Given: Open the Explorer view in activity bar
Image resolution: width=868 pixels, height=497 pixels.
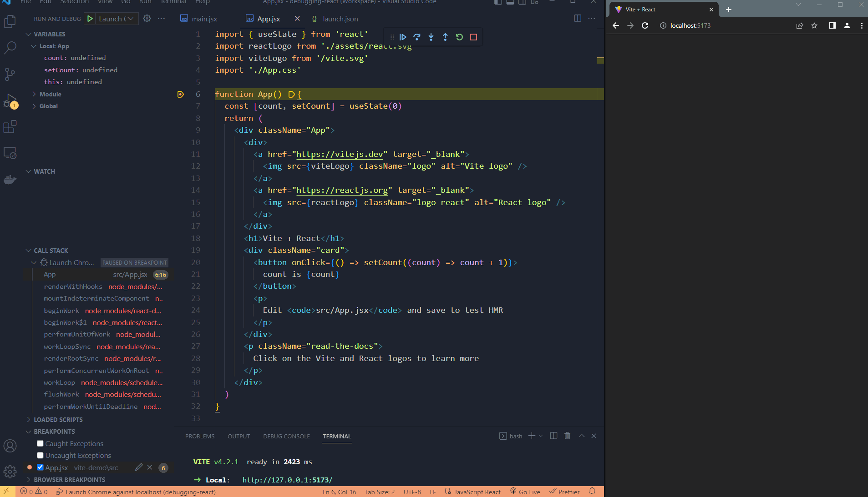Looking at the screenshot, I should point(10,21).
